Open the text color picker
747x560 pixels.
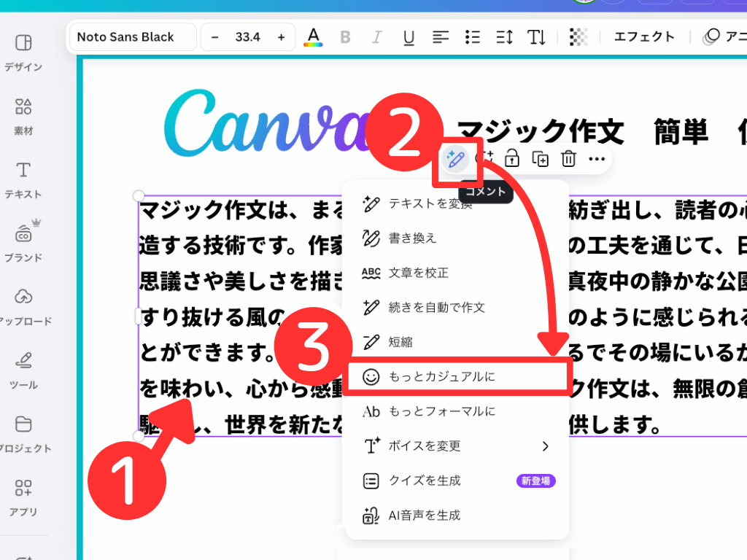tap(313, 36)
